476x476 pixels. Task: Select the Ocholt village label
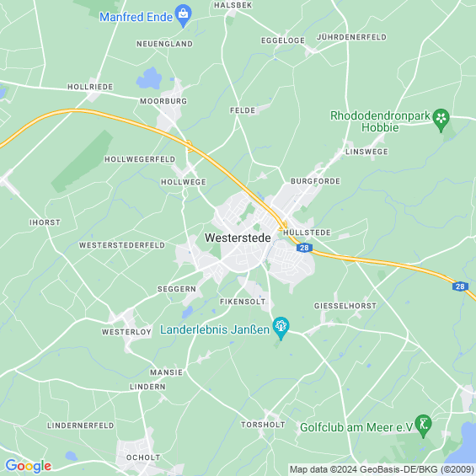pyautogui.click(x=143, y=457)
